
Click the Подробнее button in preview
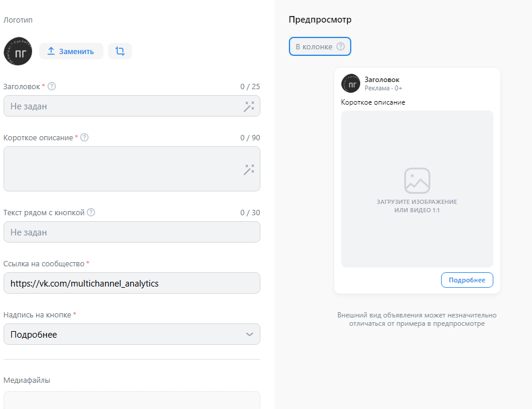(x=467, y=280)
